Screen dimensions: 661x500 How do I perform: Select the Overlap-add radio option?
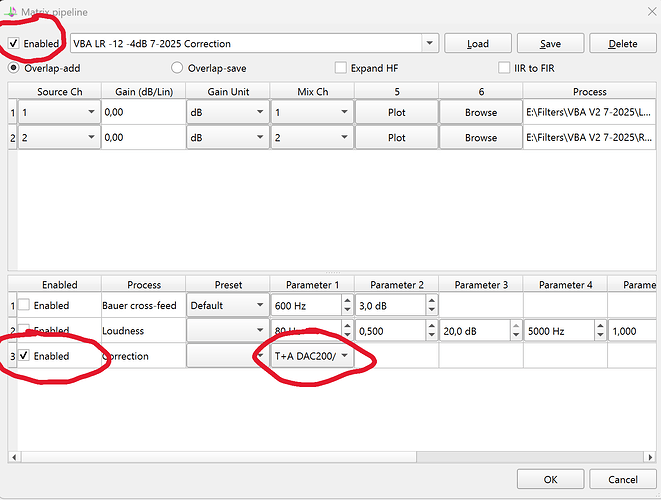tap(14, 68)
